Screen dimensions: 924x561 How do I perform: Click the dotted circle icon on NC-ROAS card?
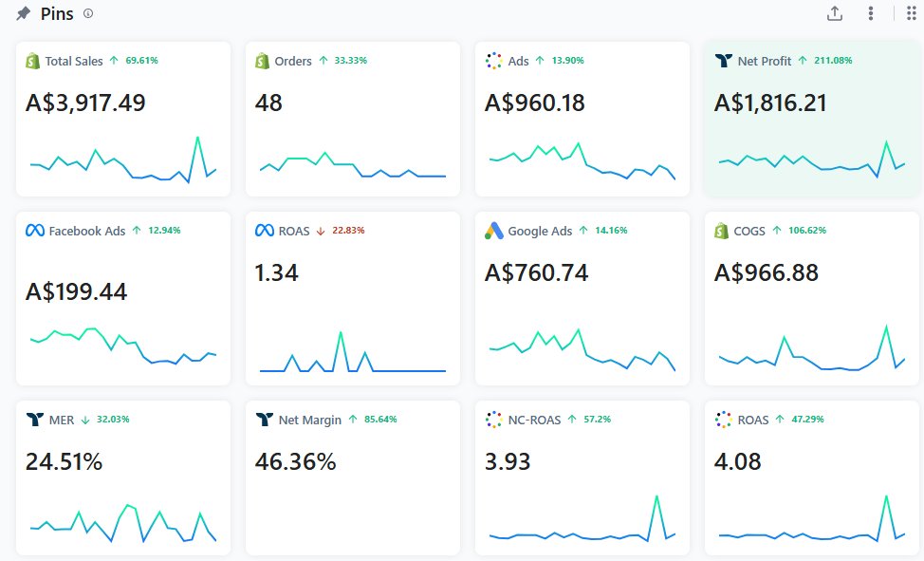coord(494,420)
